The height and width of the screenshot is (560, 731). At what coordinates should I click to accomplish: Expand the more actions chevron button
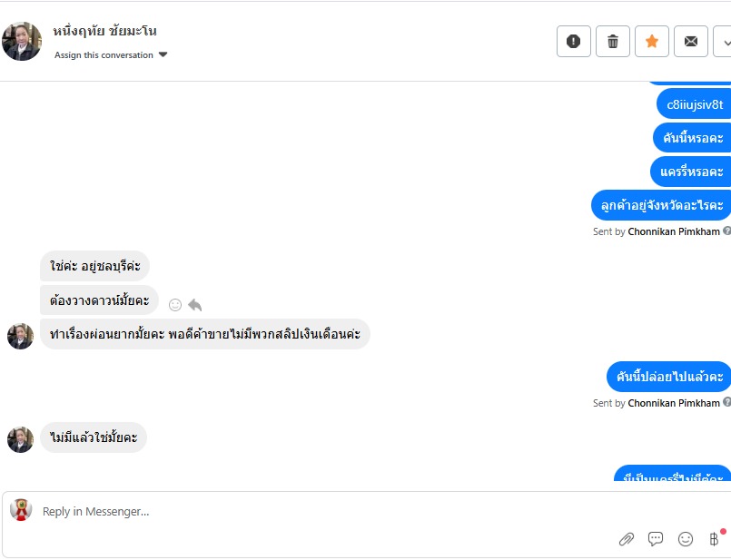[x=724, y=42]
